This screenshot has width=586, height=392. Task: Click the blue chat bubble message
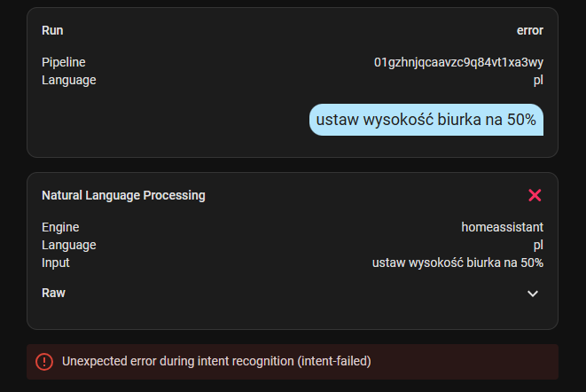click(x=426, y=120)
